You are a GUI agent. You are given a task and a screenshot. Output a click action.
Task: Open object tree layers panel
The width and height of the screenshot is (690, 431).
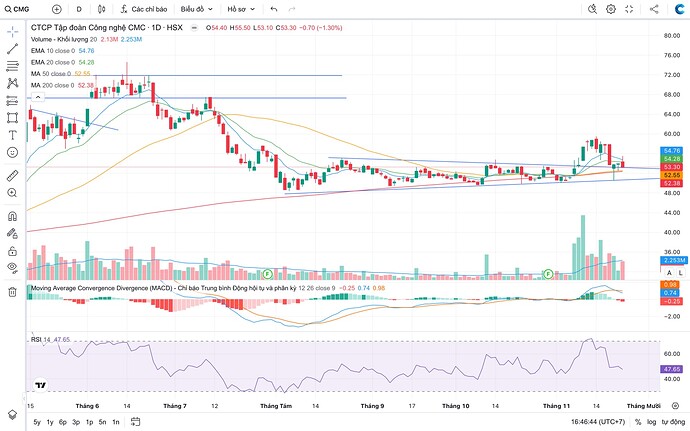[12, 414]
